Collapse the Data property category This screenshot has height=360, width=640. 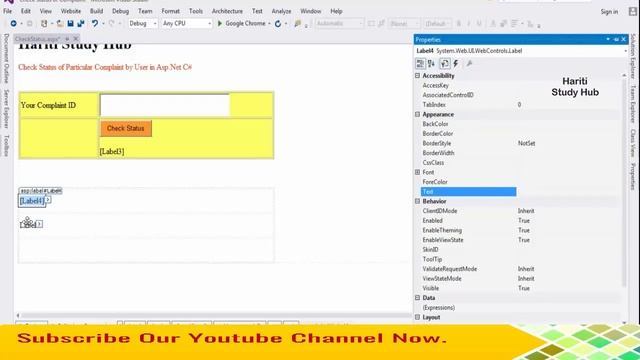pos(417,298)
